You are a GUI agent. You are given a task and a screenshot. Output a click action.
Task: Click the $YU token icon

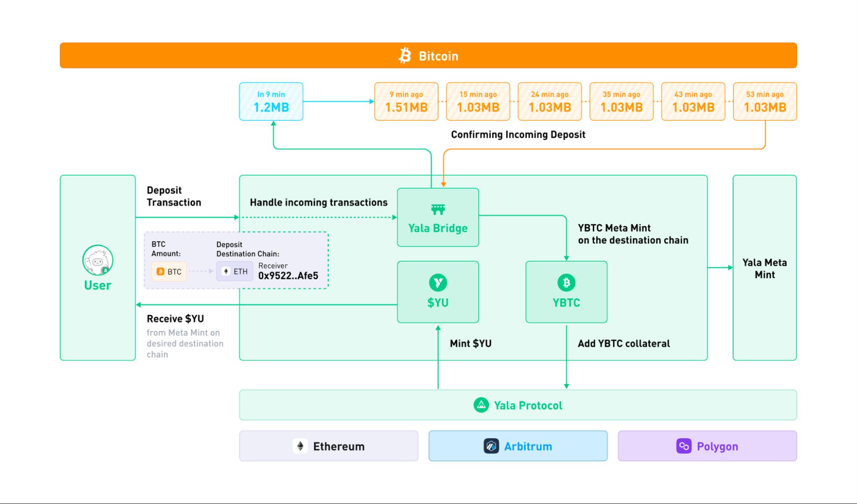tap(438, 283)
